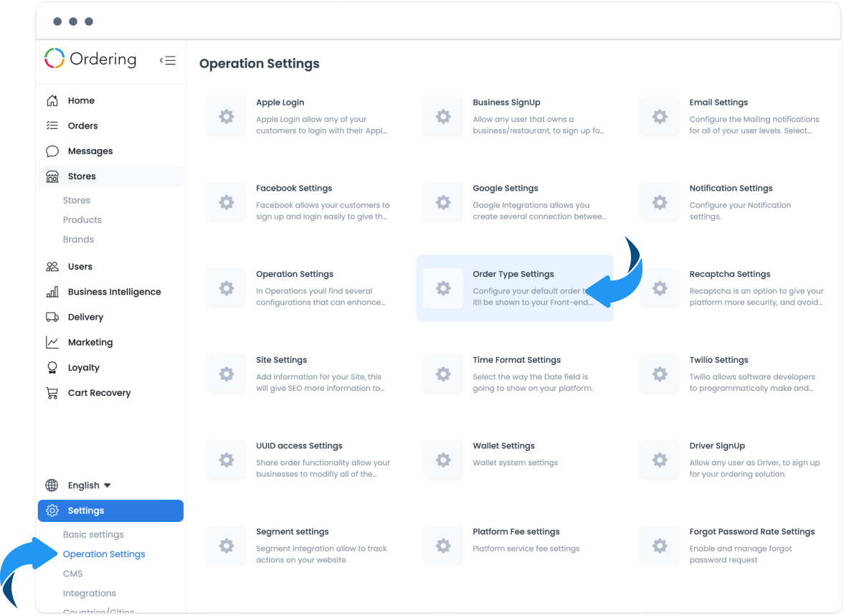Click the gear icon beside Recaptcha Settings
Viewport: 844px width, 616px height.
click(660, 288)
